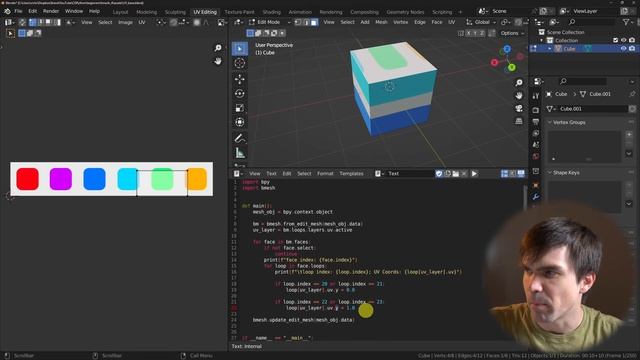Open the Face menu in the 3D viewport
The width and height of the screenshot is (640, 360).
tap(437, 22)
